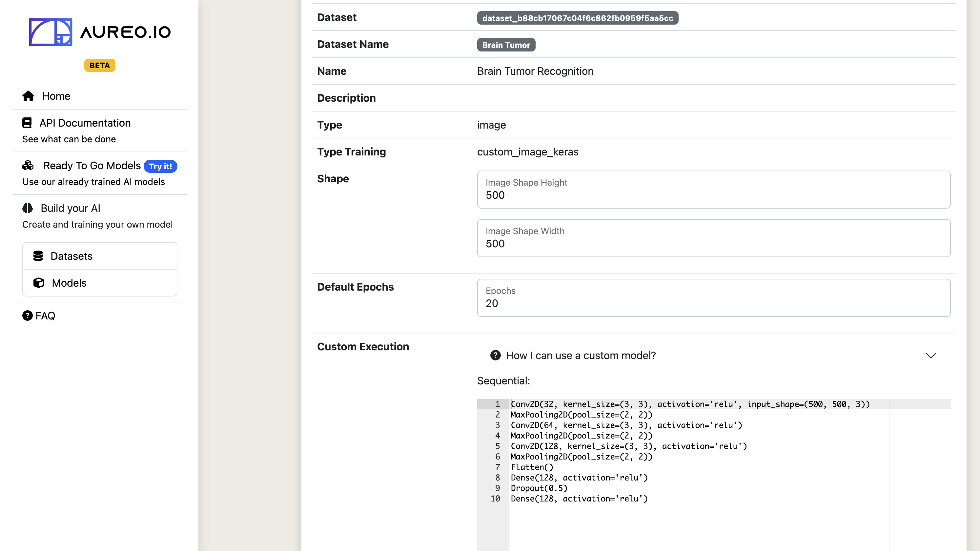Image resolution: width=980 pixels, height=551 pixels.
Task: Click the FAQ question mark icon
Action: (x=28, y=316)
